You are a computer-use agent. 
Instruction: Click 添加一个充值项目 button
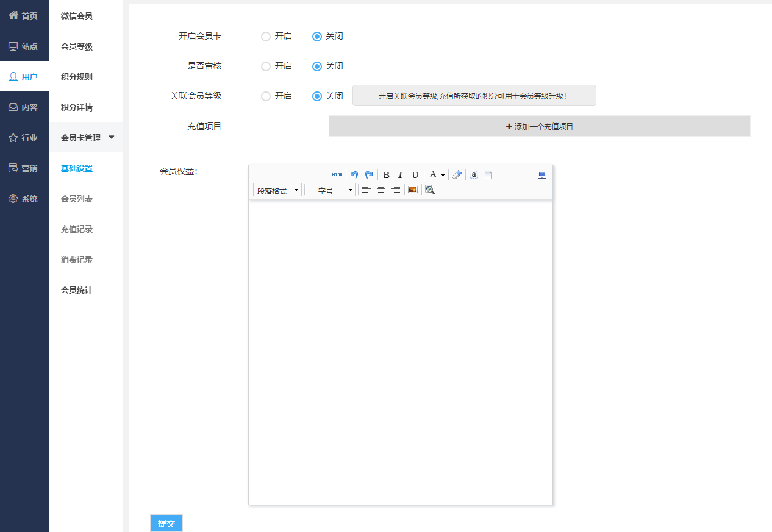[x=540, y=126]
